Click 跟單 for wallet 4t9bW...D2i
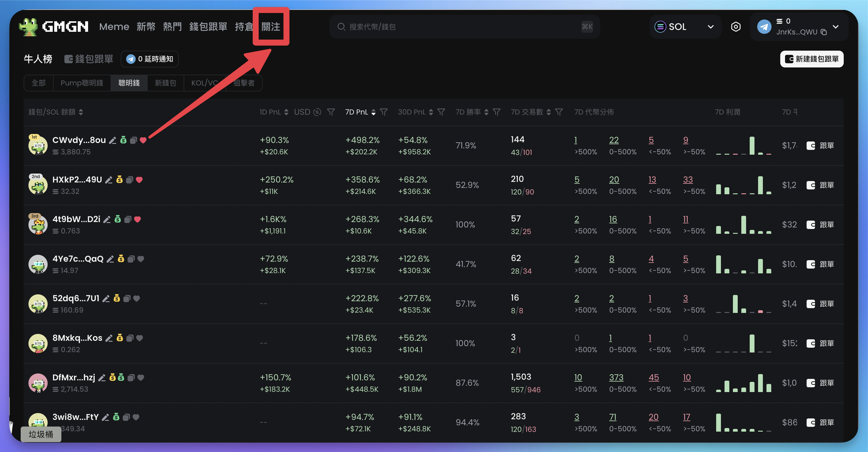 click(x=820, y=225)
